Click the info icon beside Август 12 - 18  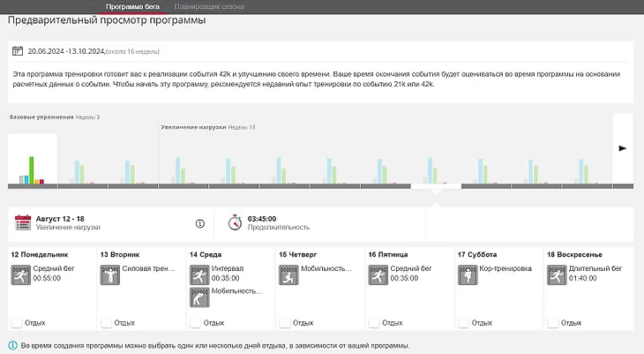pyautogui.click(x=200, y=222)
